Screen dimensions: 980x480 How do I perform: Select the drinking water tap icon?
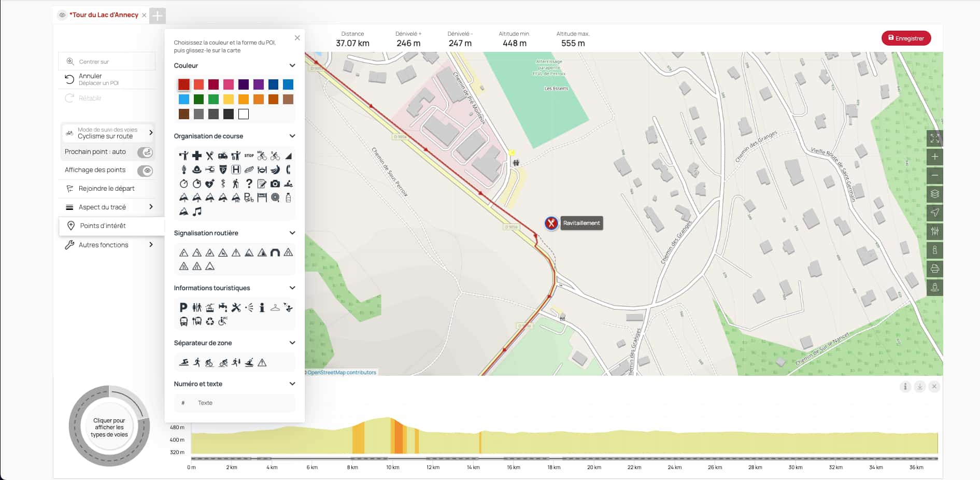(x=223, y=307)
